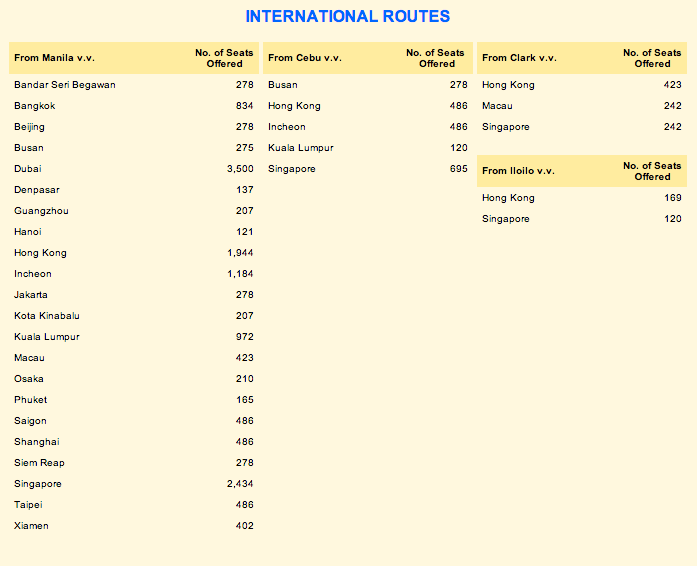Click 'No. of Seats Offered' in the Manila header
Image resolution: width=697 pixels, height=566 pixels.
[x=224, y=58]
